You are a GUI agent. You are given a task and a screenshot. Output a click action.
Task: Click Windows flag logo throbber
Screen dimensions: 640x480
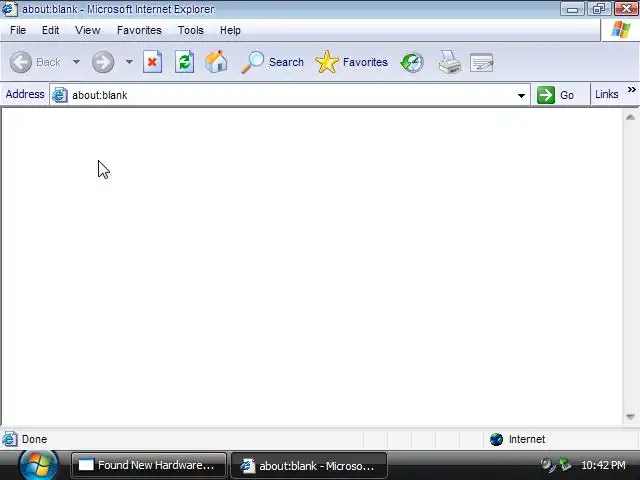(621, 30)
